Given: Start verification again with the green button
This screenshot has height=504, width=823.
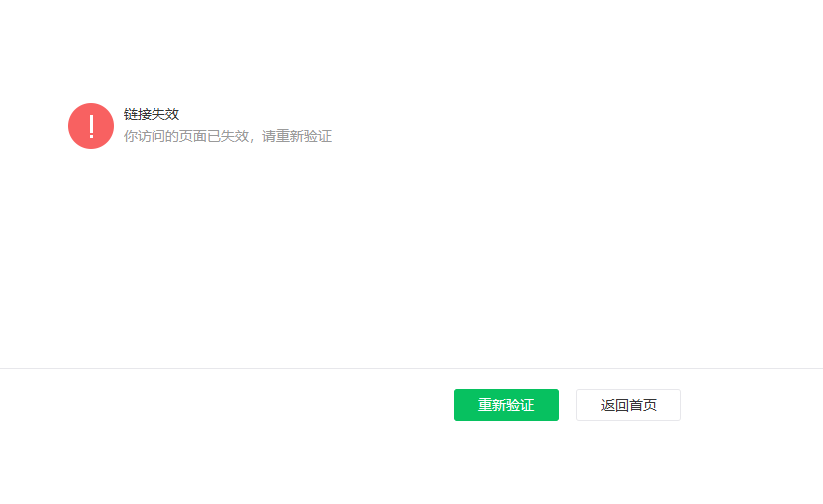Looking at the screenshot, I should (x=505, y=405).
